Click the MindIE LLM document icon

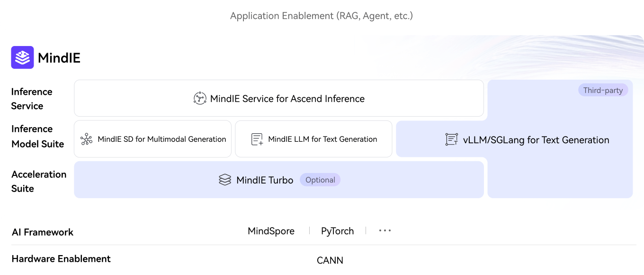pyautogui.click(x=257, y=139)
